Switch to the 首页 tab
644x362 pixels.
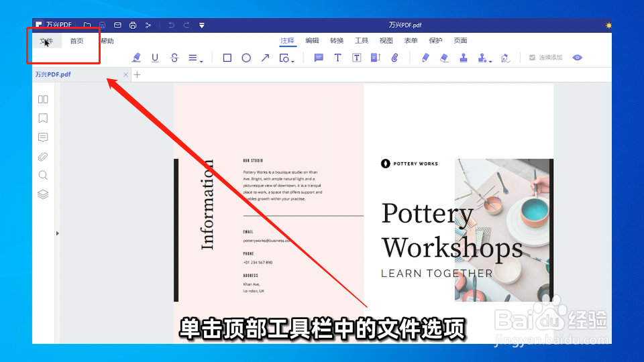pos(76,41)
